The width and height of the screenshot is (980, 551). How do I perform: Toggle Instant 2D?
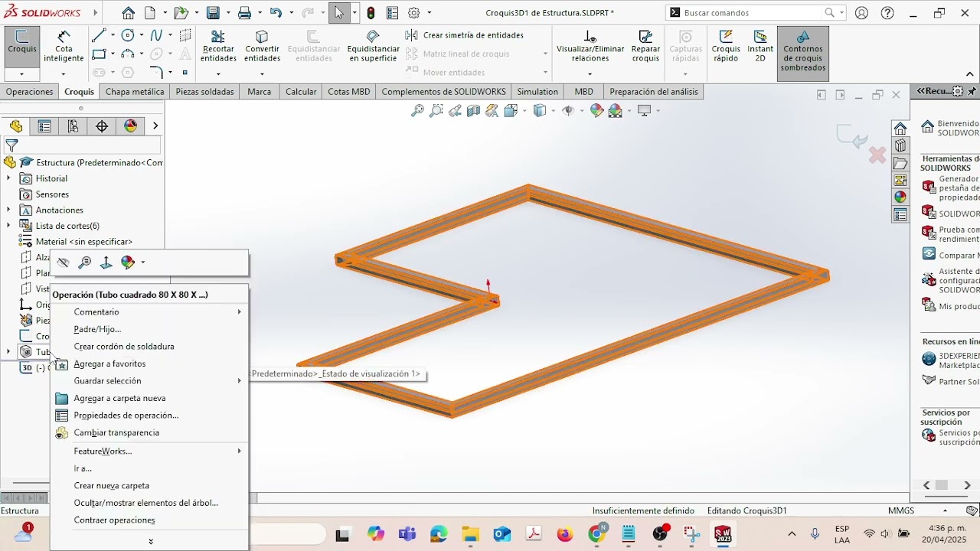coord(760,47)
